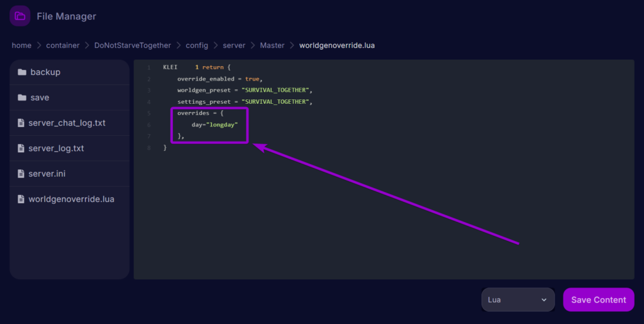Select server_log.txt in the file list
The width and height of the screenshot is (644, 324).
tap(56, 148)
